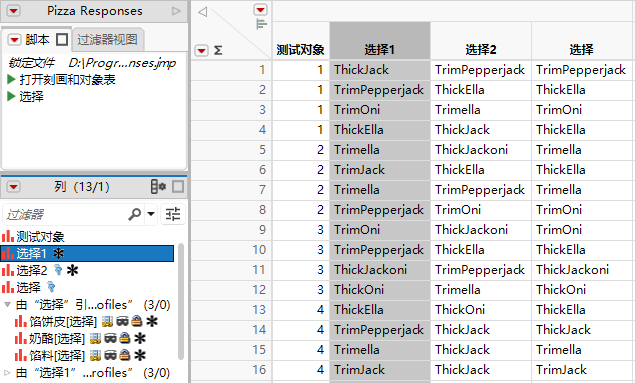Screen dimensions: 635x383
Task: Open the rows red triangle menu beside Σ
Action: tap(201, 51)
